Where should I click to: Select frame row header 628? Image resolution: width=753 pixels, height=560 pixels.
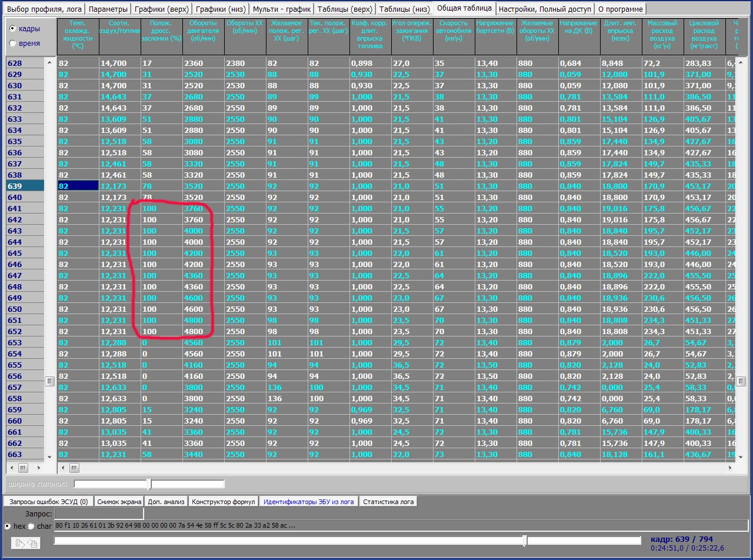point(25,63)
